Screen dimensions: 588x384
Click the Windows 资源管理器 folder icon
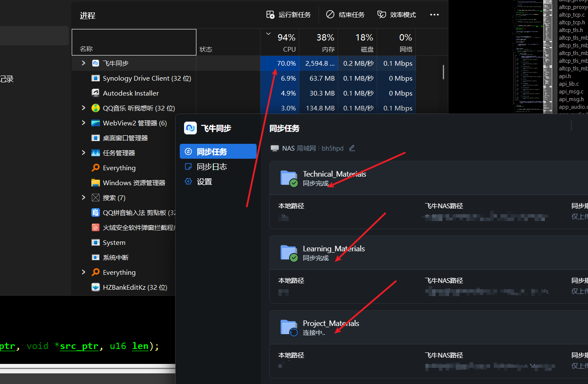(x=96, y=183)
